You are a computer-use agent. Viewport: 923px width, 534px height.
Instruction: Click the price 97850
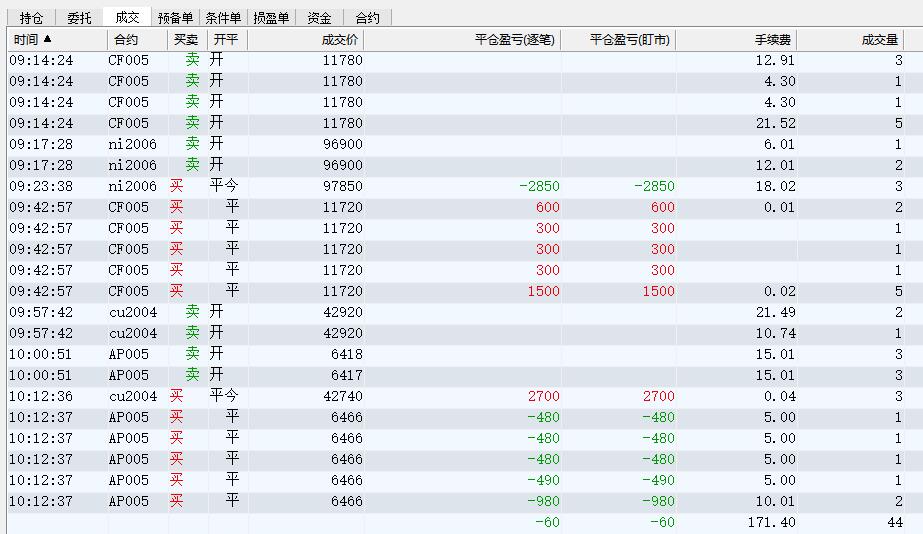(x=343, y=187)
